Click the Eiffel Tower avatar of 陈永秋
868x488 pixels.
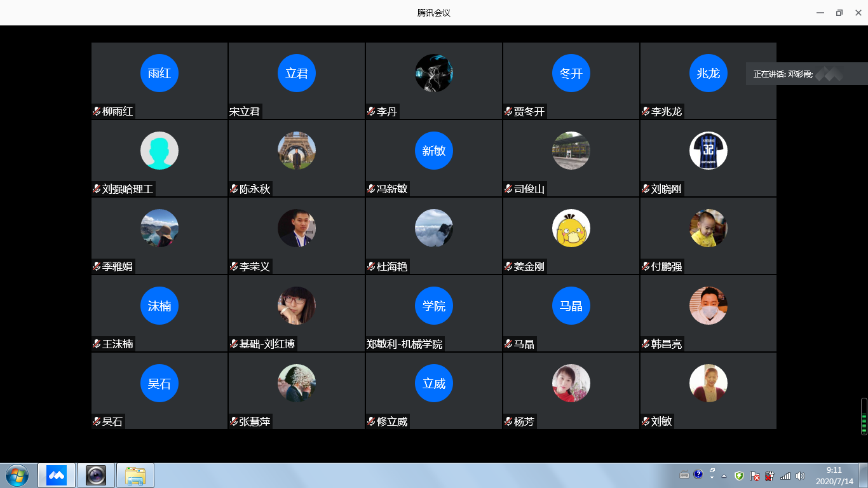(297, 151)
